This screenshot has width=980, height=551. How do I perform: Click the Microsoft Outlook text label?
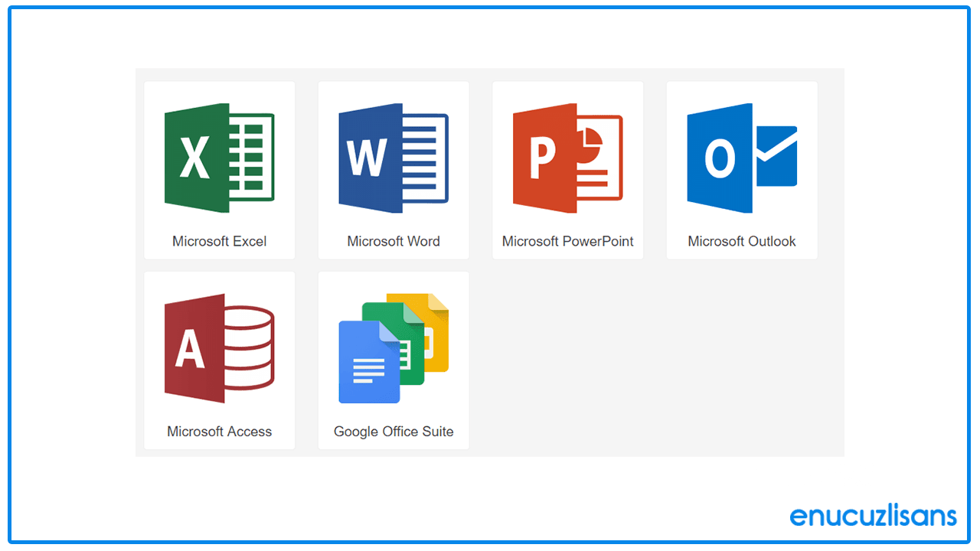741,241
